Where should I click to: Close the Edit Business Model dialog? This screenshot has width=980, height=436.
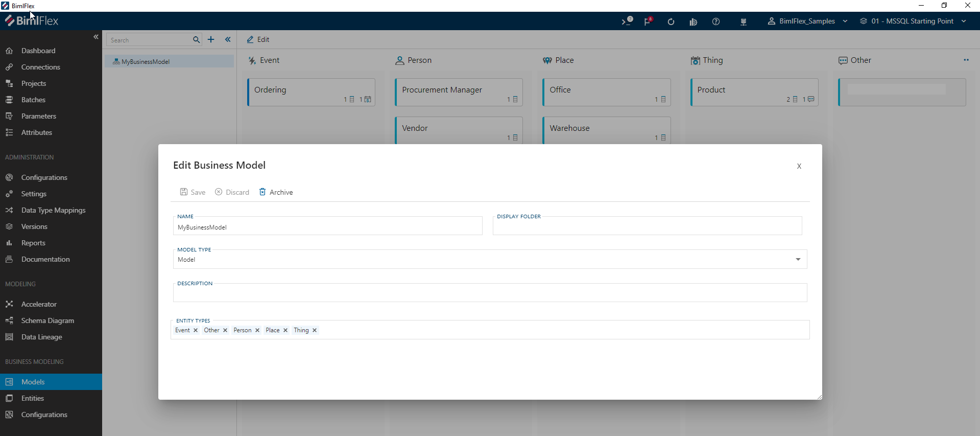(x=799, y=166)
